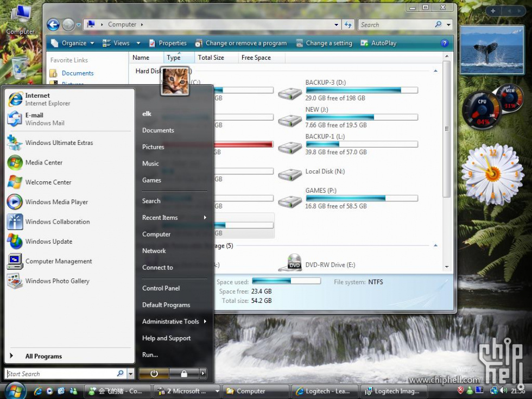532x399 pixels.
Task: Click taskbar volume speaker icon
Action: pyautogui.click(x=504, y=391)
